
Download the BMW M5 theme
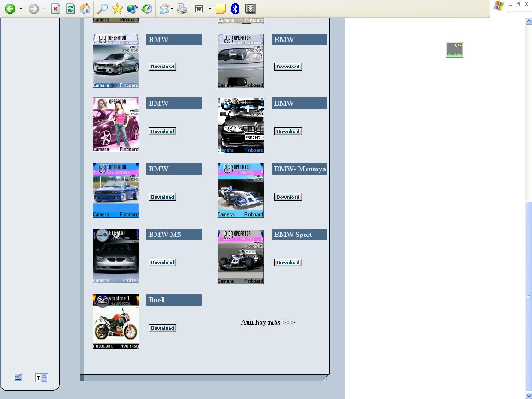[163, 262]
